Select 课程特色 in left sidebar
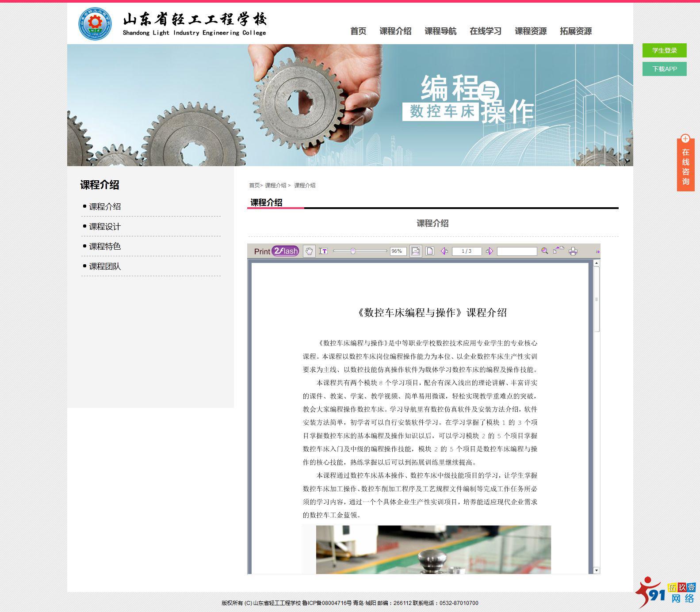The width and height of the screenshot is (700, 612). [105, 246]
